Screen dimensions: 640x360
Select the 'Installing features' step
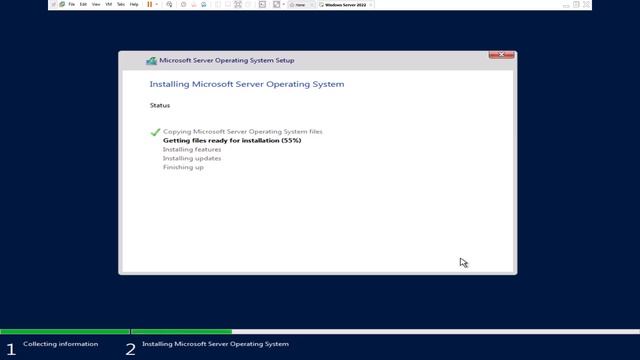(x=192, y=149)
